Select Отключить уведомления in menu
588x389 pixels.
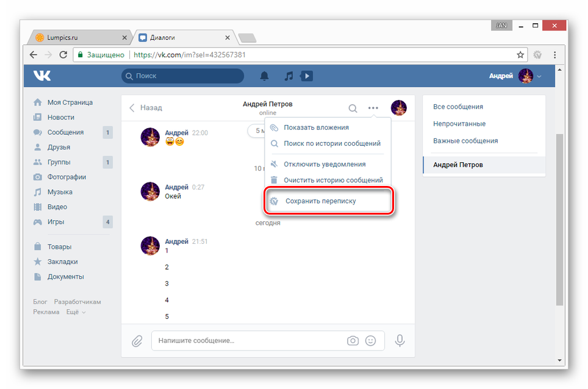pyautogui.click(x=324, y=164)
